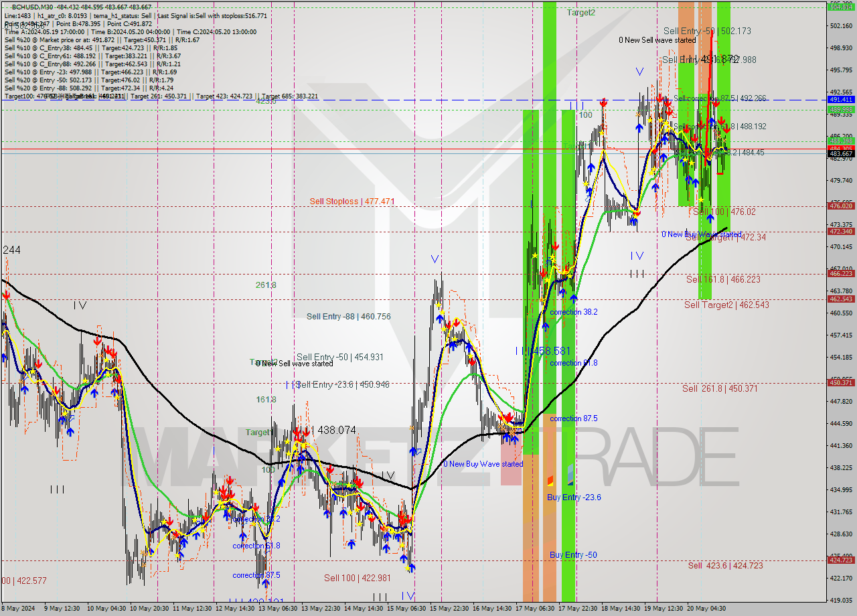Click the green '161.8' Fibonacci label
The height and width of the screenshot is (616, 857).
[x=266, y=400]
